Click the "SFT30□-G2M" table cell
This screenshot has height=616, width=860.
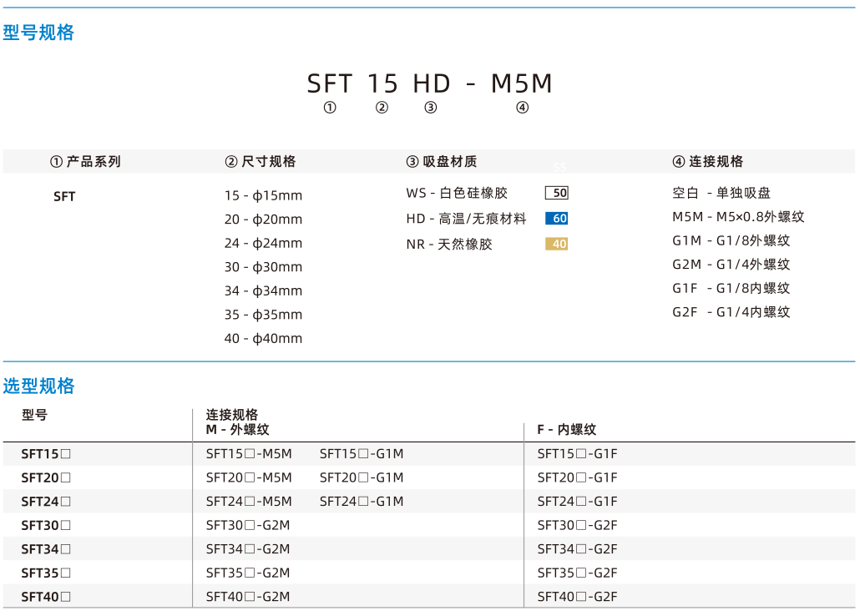click(248, 526)
